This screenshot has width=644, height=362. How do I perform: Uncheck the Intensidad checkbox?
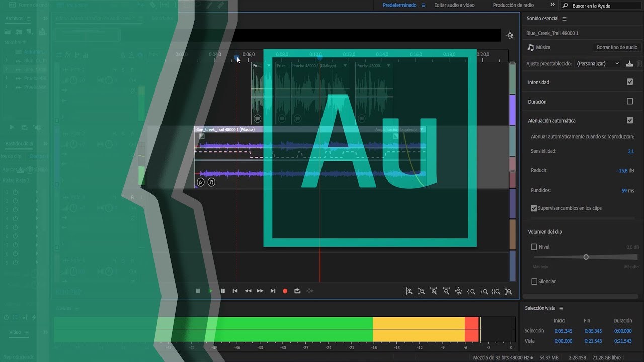coord(630,82)
